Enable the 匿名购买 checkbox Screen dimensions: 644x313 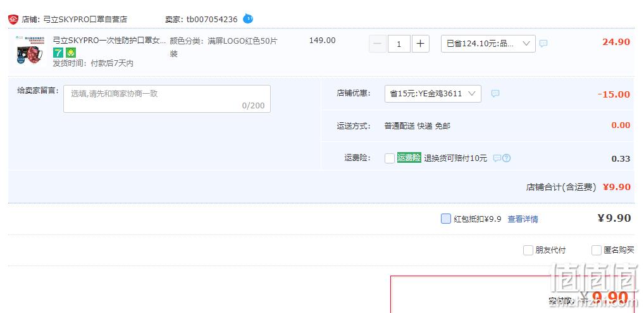click(597, 250)
